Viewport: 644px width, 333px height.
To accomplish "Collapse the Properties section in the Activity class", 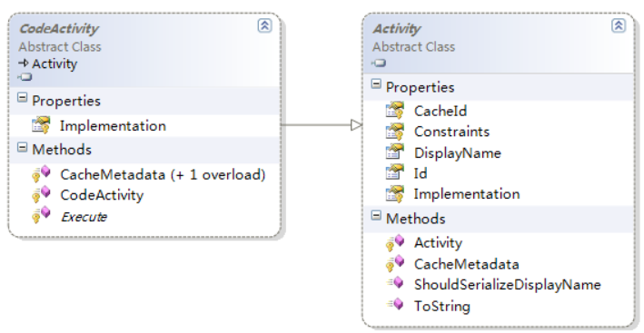I will point(376,84).
